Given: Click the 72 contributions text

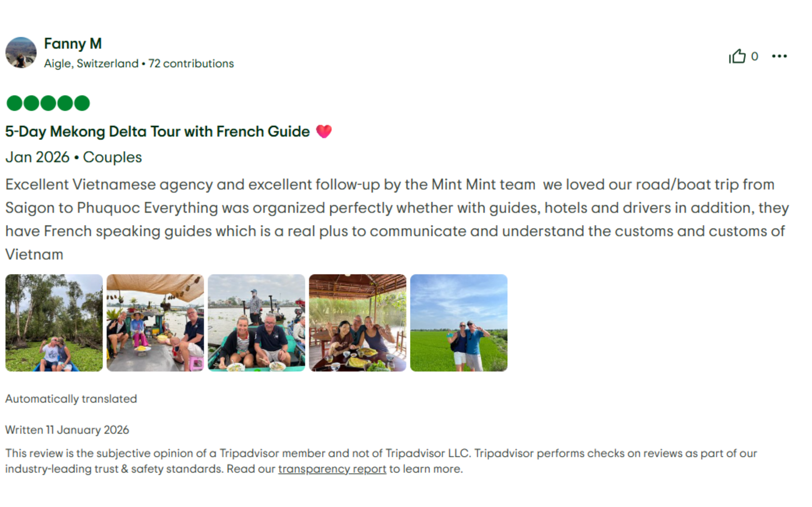Looking at the screenshot, I should [x=191, y=63].
